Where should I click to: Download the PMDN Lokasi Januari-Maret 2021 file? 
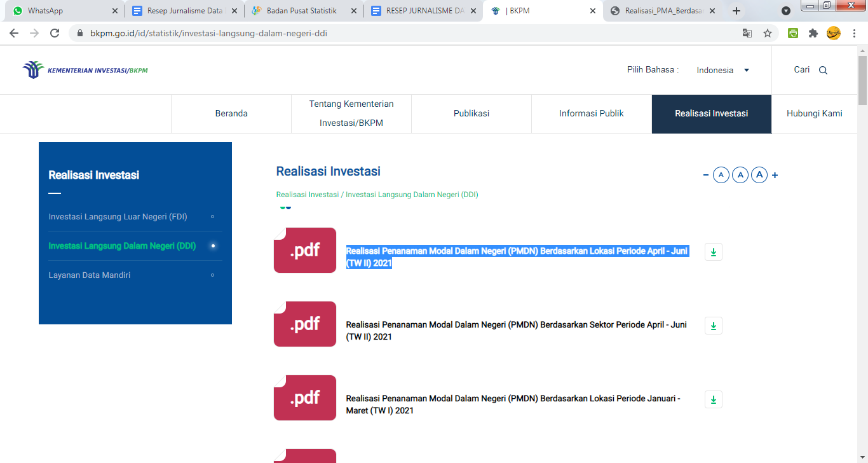click(713, 400)
